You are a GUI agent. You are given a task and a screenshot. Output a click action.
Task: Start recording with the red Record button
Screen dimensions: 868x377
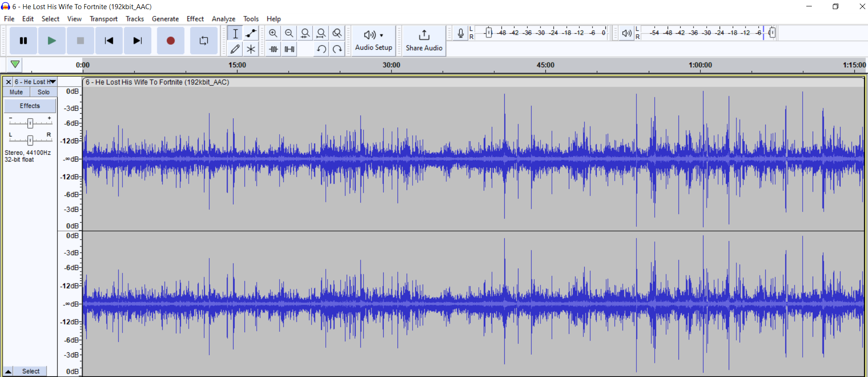pyautogui.click(x=171, y=41)
